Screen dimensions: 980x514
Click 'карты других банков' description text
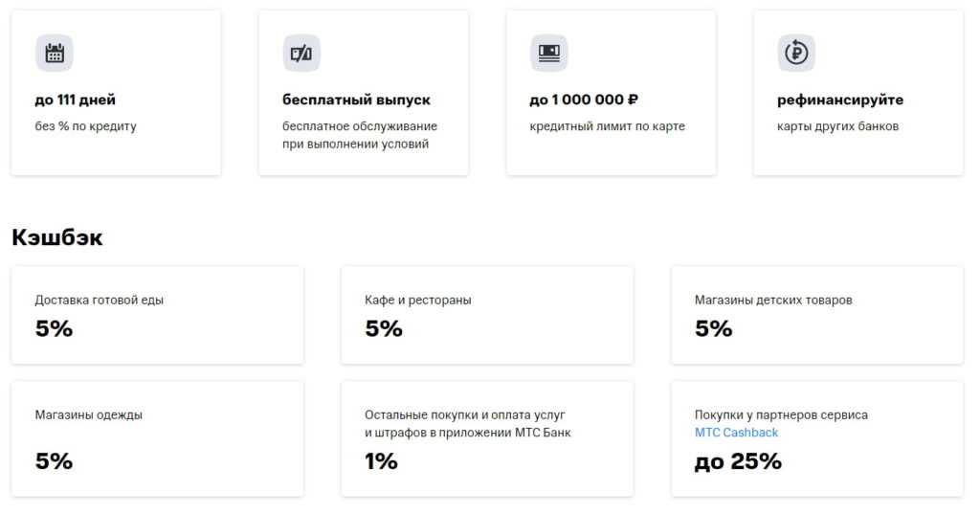837,126
